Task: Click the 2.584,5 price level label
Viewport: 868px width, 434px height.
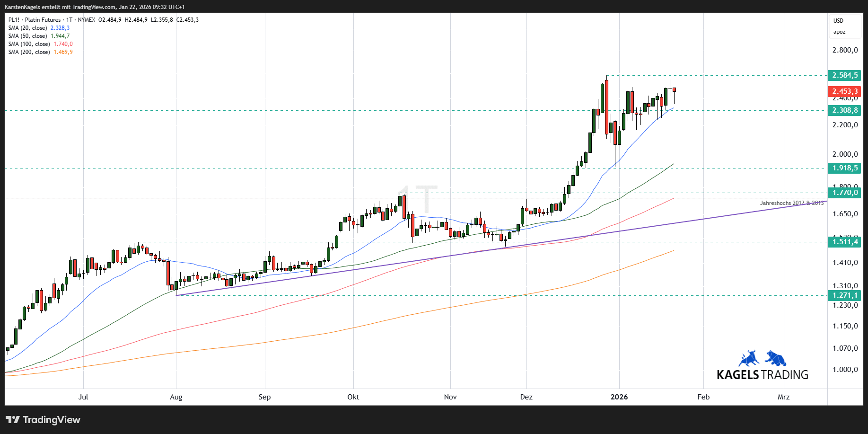Action: [x=844, y=75]
